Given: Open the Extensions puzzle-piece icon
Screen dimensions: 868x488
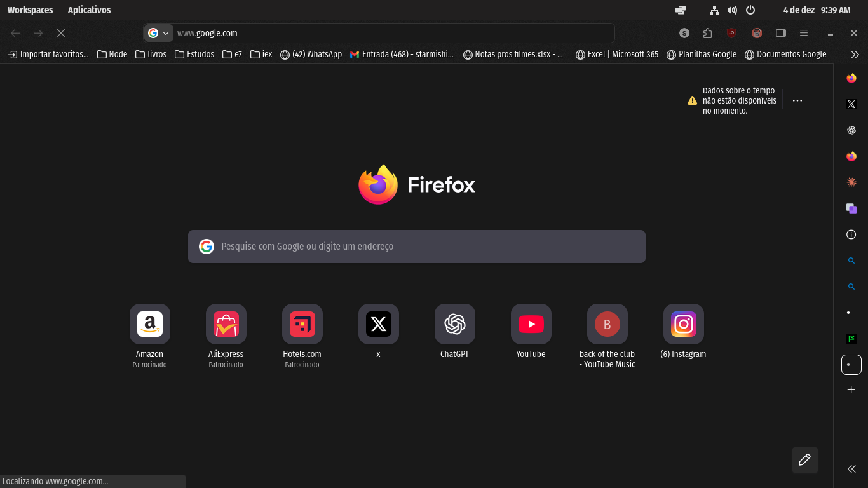Looking at the screenshot, I should [x=708, y=33].
